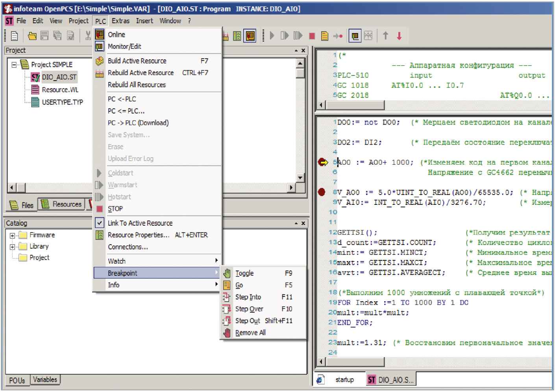Screen dimensions: 555x392
Task: Expand the Library catalog folder
Action: [13, 247]
